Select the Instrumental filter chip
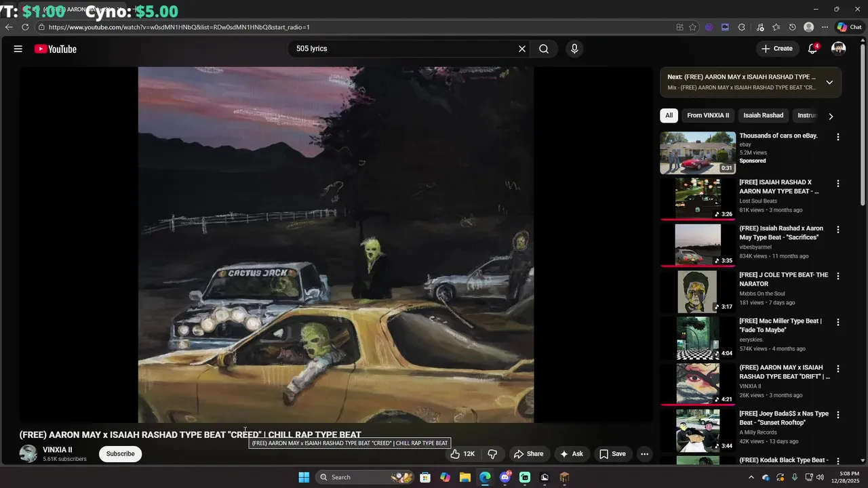Screen dimensions: 868x488 click(x=807, y=115)
